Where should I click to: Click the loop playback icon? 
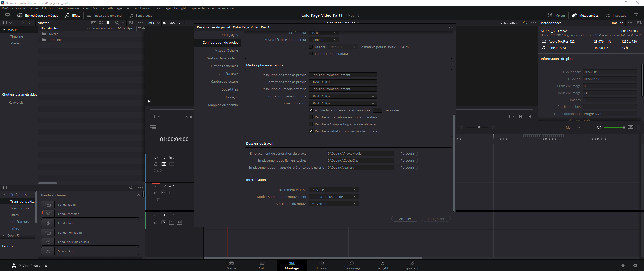point(511,116)
